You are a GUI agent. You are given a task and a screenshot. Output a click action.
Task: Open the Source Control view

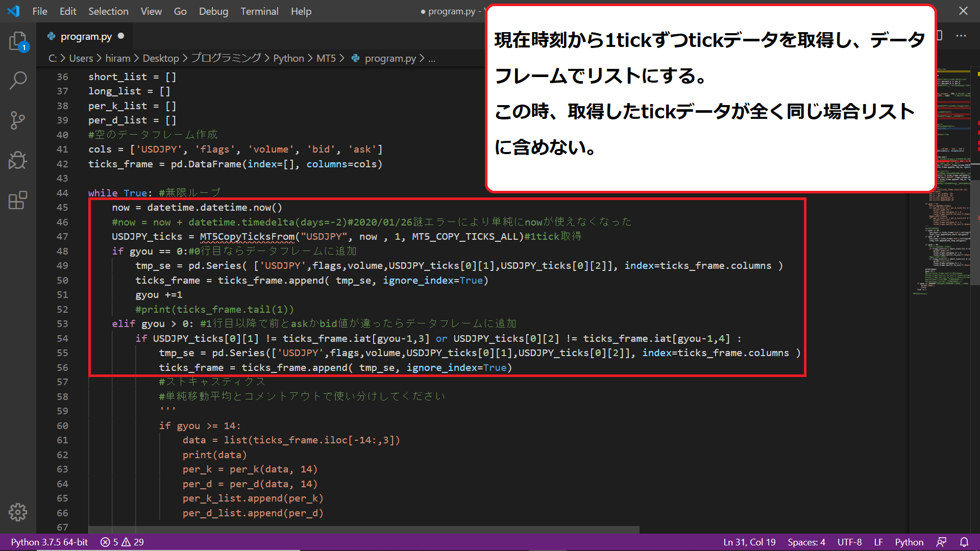18,120
